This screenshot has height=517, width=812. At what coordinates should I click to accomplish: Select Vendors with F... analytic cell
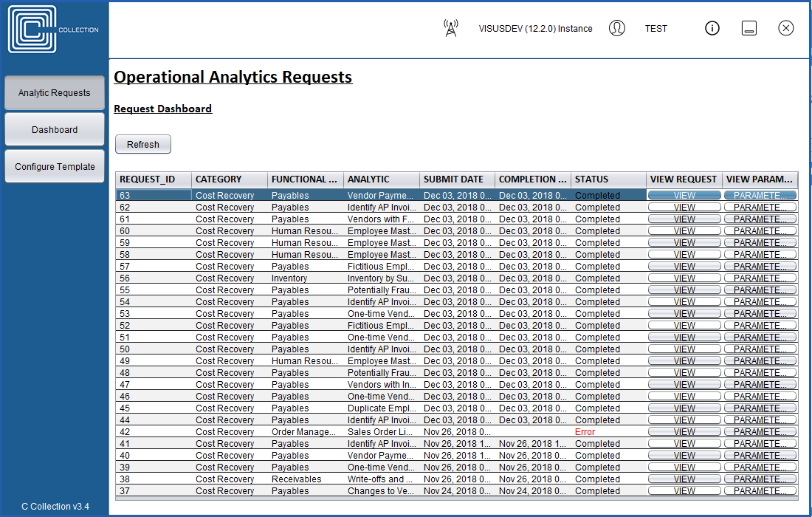pyautogui.click(x=381, y=219)
